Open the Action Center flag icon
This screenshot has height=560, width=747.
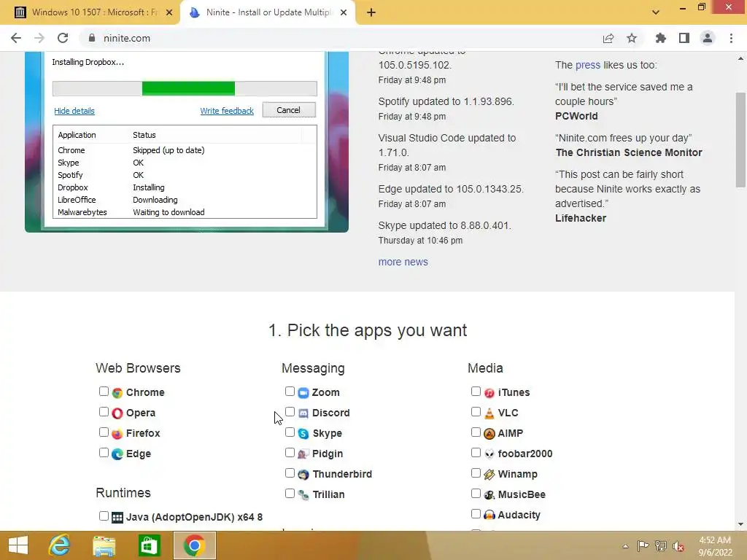643,546
